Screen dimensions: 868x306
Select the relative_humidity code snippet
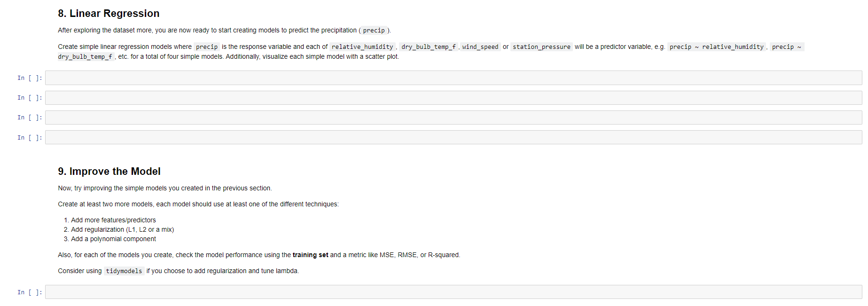[x=362, y=47]
